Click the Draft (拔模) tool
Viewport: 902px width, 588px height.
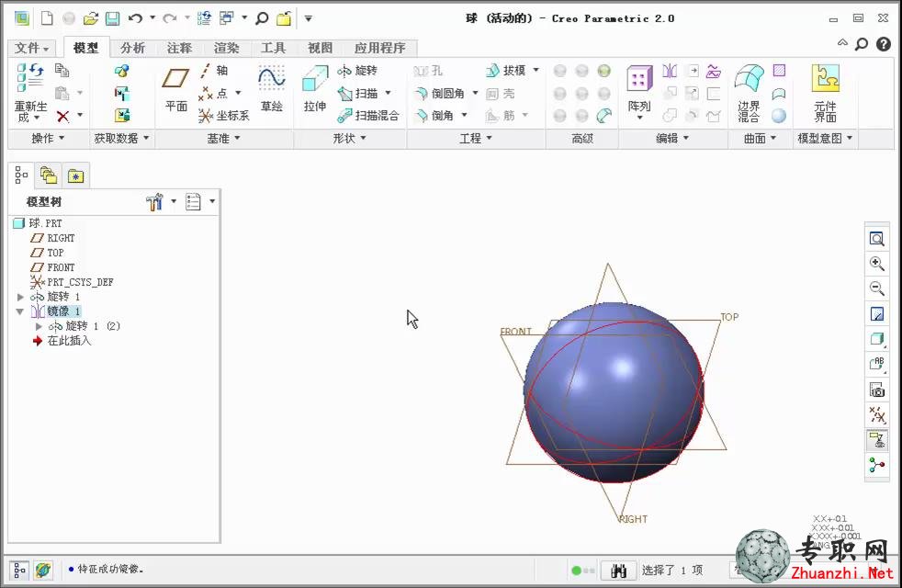point(505,71)
